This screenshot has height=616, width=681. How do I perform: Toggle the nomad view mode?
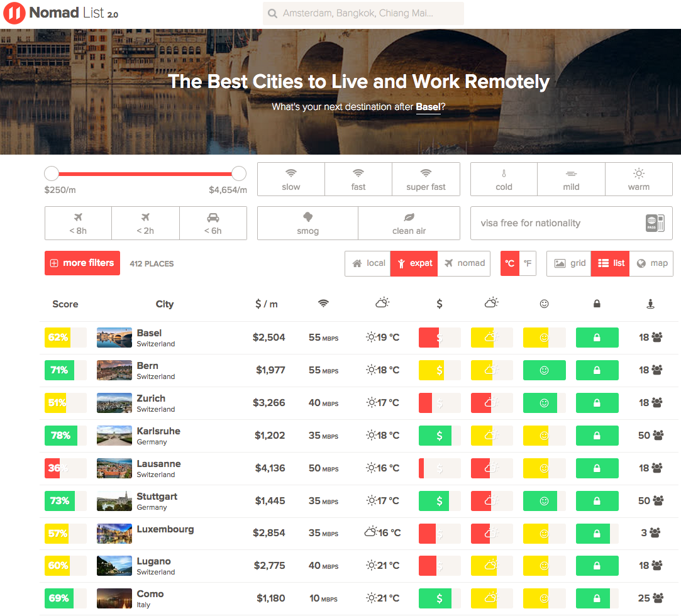(465, 263)
